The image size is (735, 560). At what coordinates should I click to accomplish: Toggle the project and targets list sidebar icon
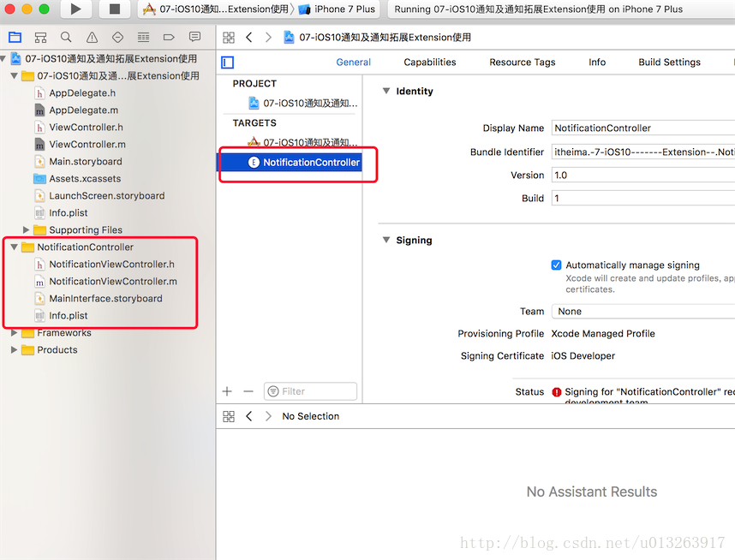[228, 63]
